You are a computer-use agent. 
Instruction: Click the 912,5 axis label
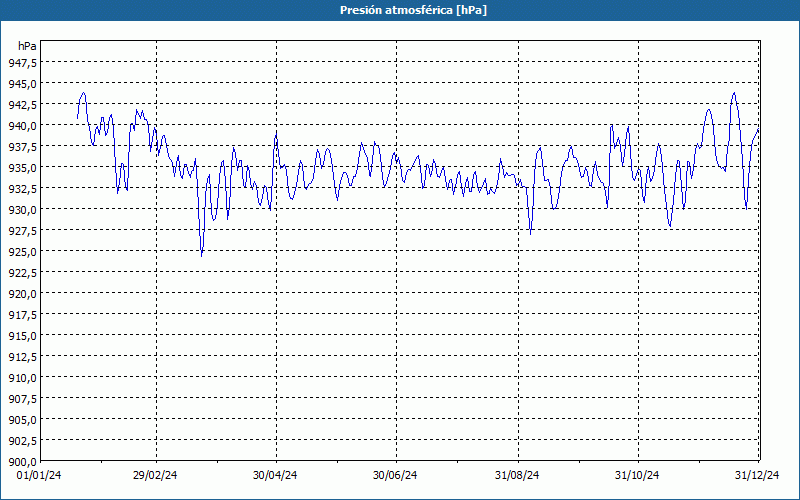(x=22, y=357)
